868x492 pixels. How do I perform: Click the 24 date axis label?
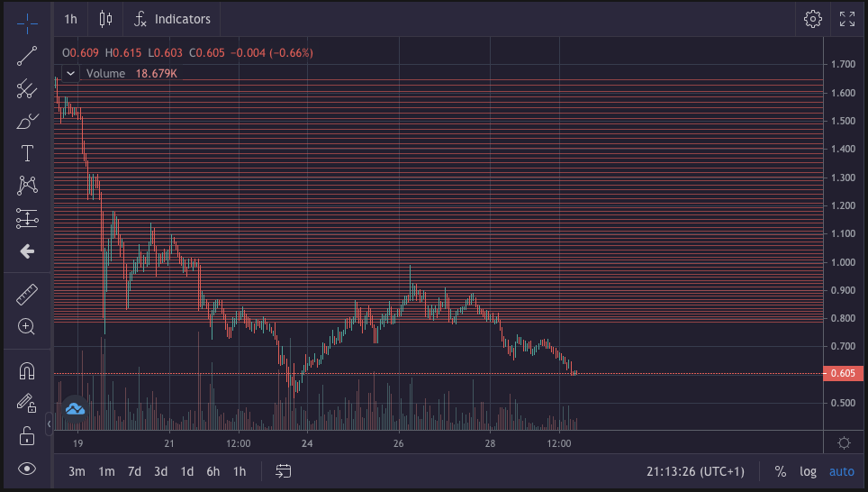pyautogui.click(x=307, y=443)
